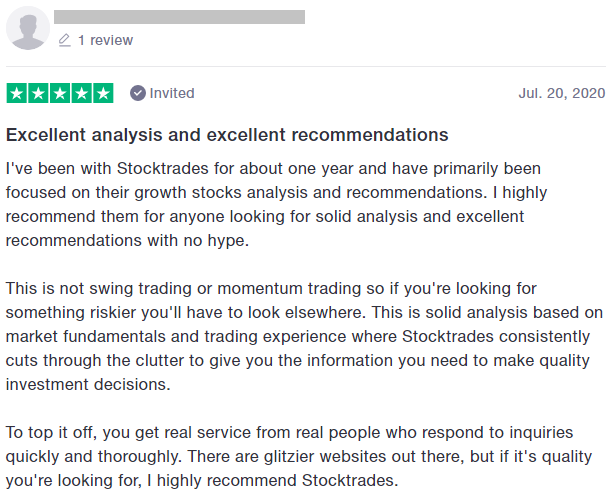Click the second green rating star
610x494 pixels.
coord(38,93)
